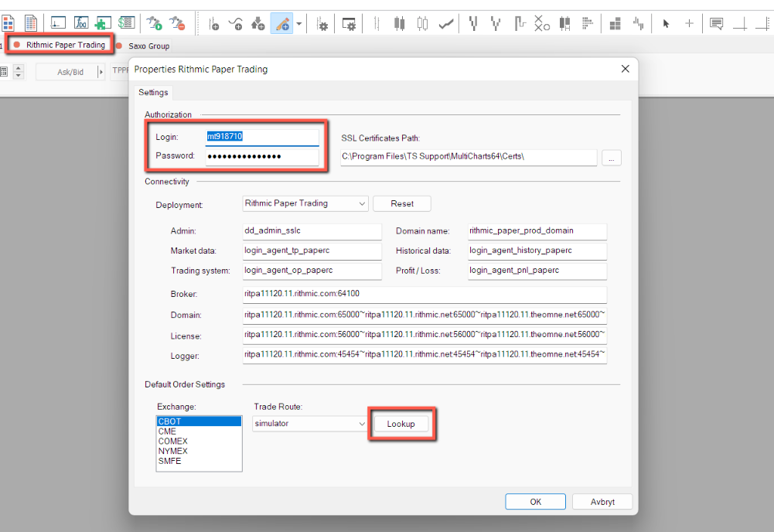This screenshot has width=774, height=532.
Task: Click the Trading system field
Action: click(312, 271)
